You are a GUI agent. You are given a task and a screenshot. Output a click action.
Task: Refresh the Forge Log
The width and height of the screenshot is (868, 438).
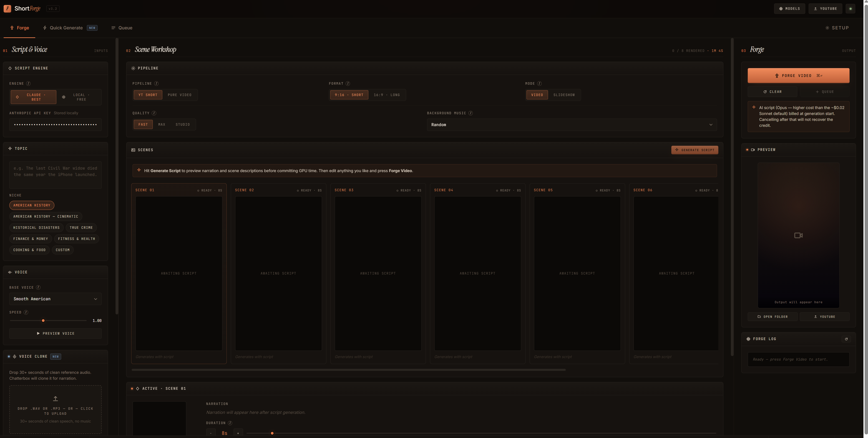846,339
